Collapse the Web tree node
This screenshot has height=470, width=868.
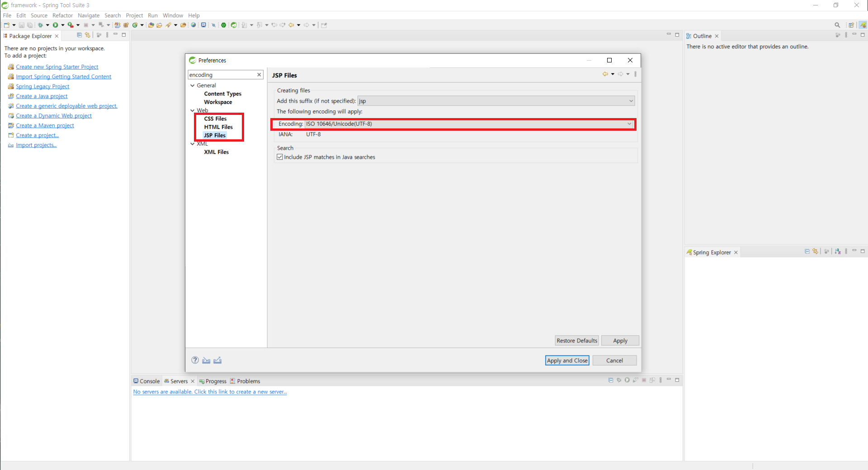pyautogui.click(x=193, y=110)
